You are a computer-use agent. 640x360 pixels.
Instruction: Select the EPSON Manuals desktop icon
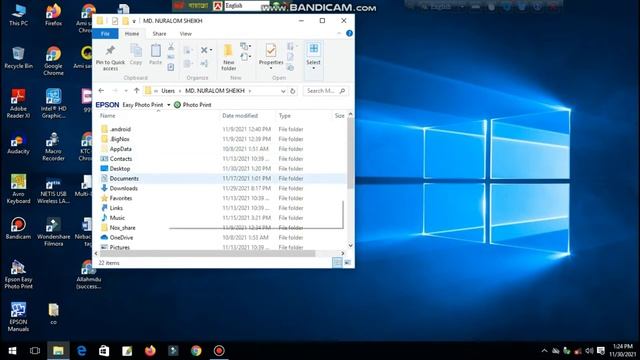click(x=18, y=317)
